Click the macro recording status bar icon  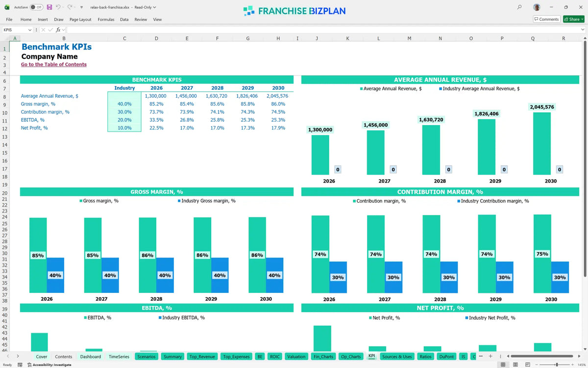click(20, 365)
